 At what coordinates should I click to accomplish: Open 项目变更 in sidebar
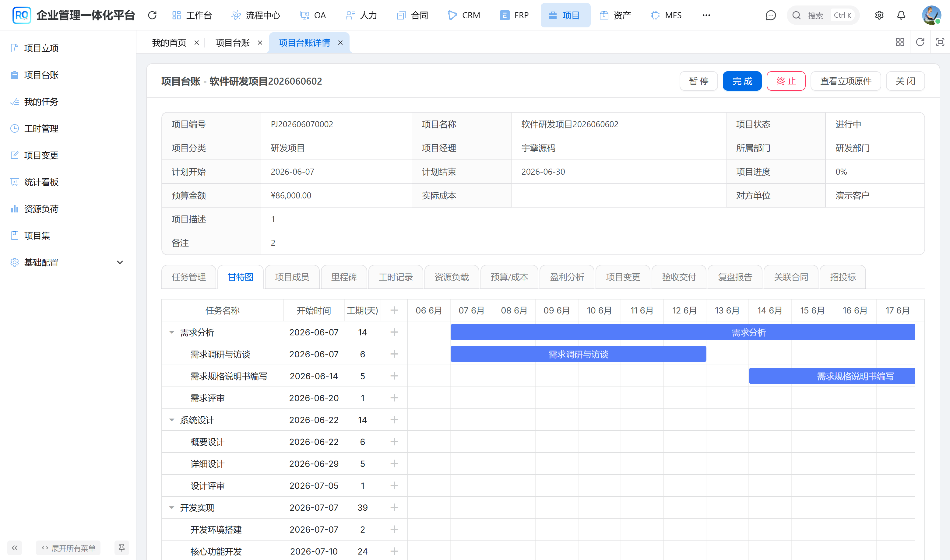[x=68, y=155]
